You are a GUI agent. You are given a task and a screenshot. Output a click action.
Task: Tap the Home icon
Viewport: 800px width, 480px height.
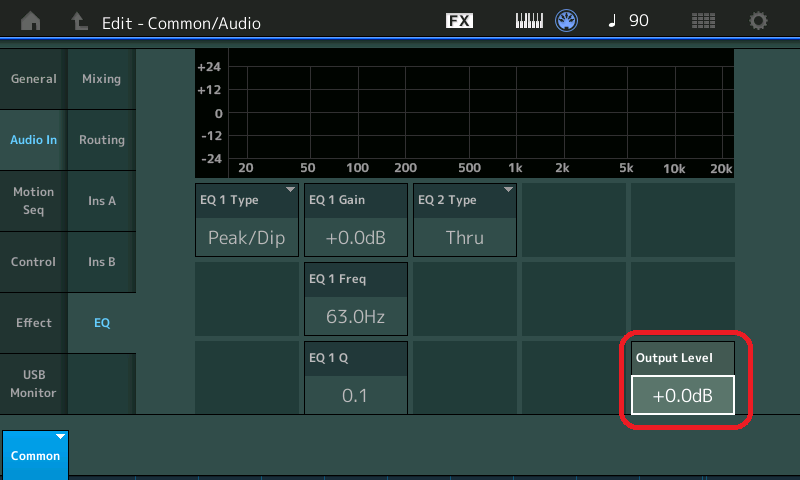pos(32,21)
